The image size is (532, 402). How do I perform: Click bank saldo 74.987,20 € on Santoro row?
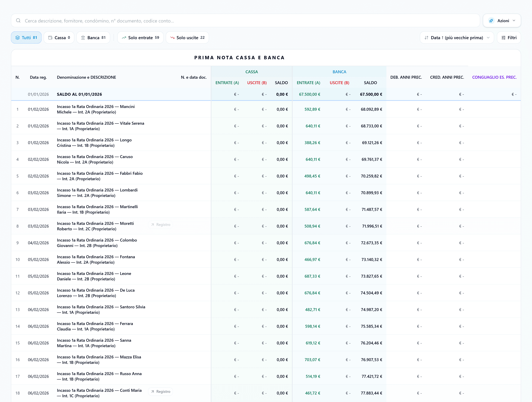(371, 310)
